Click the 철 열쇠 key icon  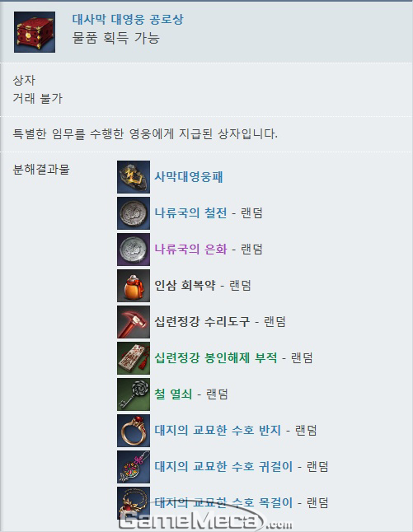134,394
